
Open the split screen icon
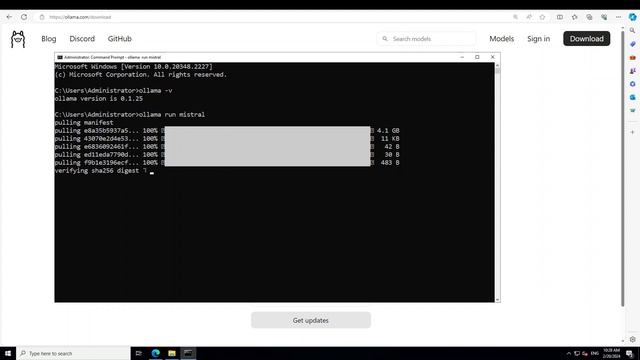[x=560, y=17]
